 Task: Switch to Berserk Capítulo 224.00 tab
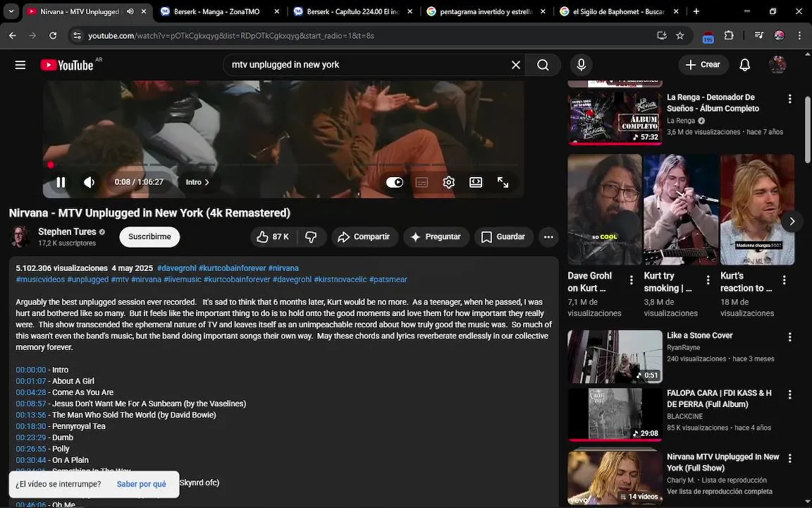[x=353, y=11]
